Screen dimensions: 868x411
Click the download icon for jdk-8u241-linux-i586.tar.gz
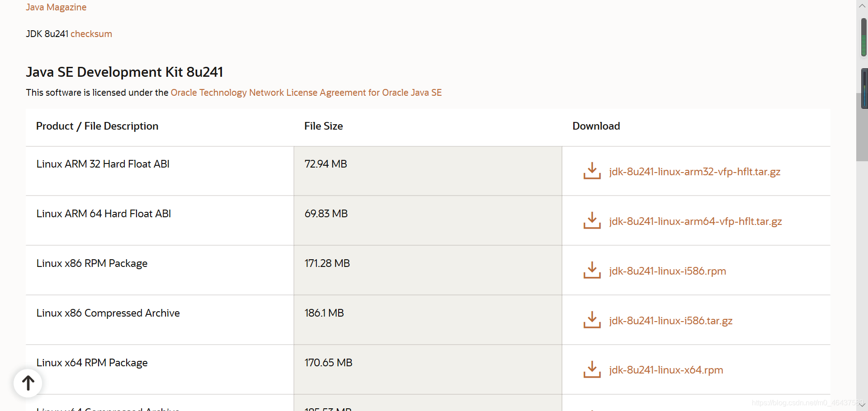point(592,320)
